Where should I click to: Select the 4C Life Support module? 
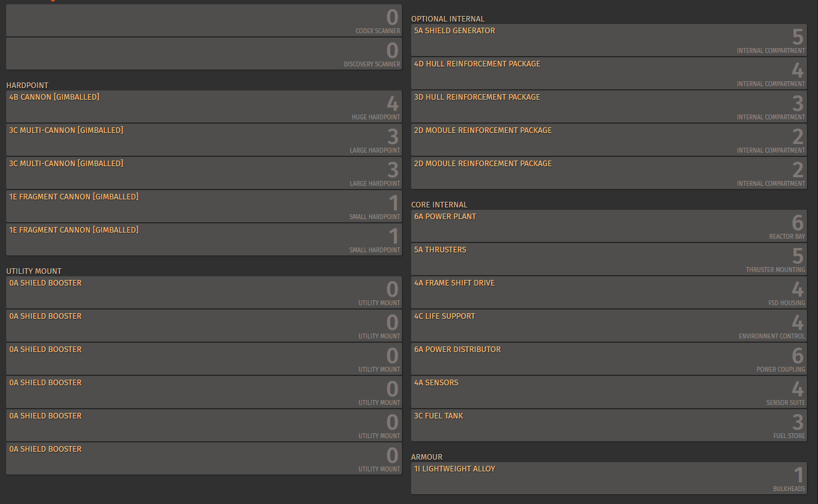(609, 326)
